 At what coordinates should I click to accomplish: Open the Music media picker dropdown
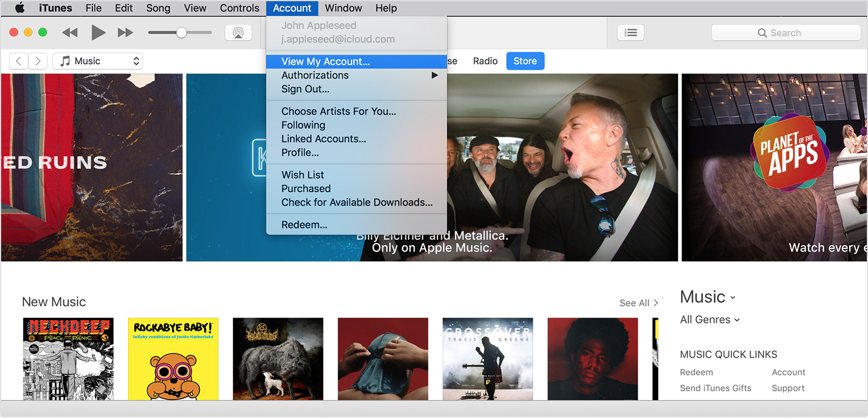tap(98, 61)
